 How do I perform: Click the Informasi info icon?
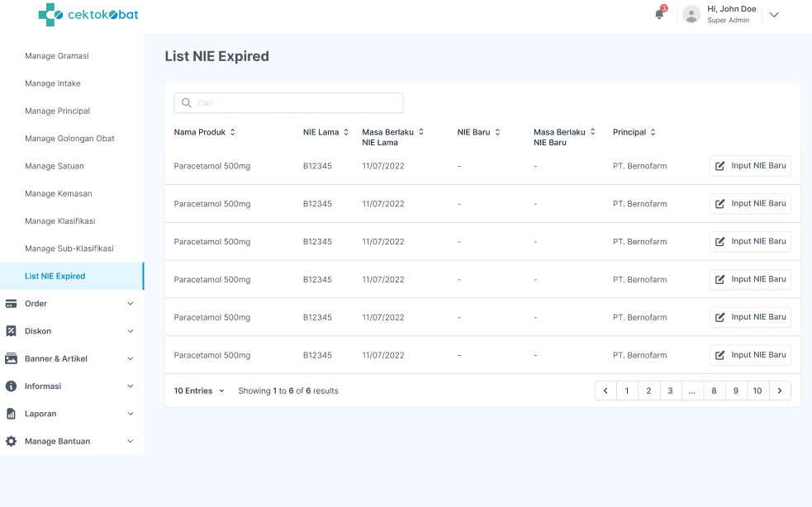(11, 386)
